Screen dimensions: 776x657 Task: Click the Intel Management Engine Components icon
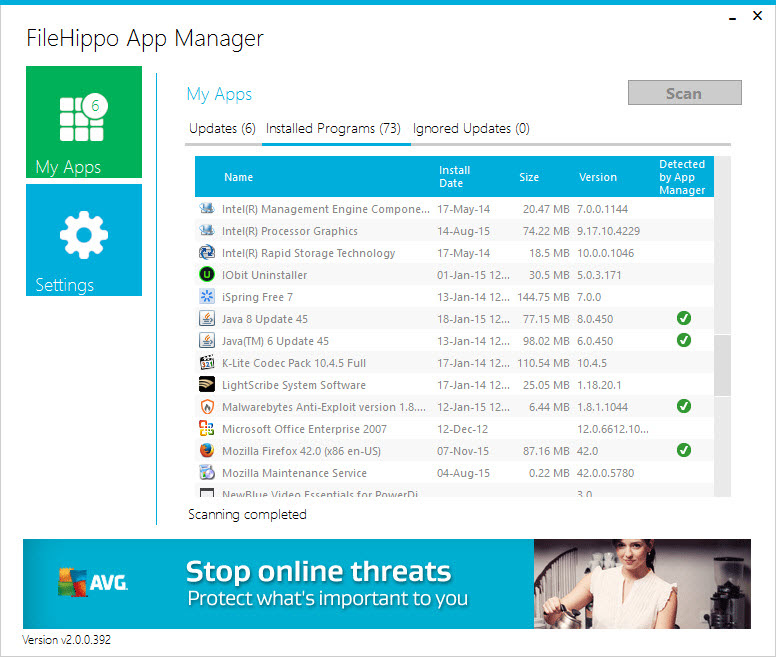pos(207,208)
